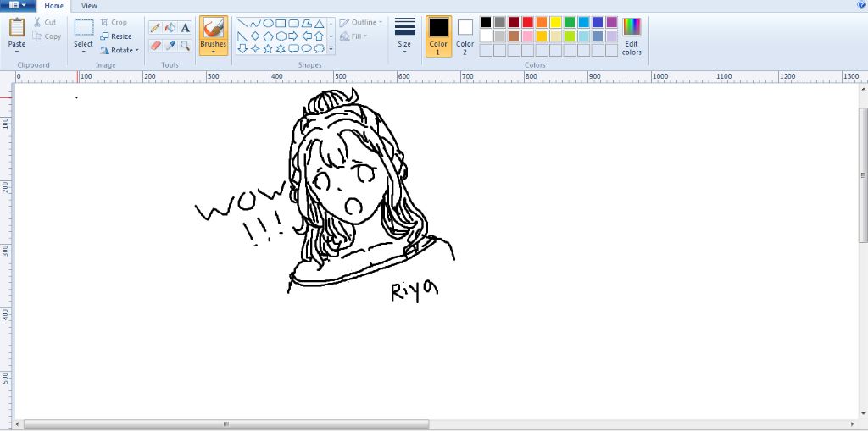This screenshot has width=868, height=431.
Task: Choose the Hexagon shape
Action: [281, 36]
